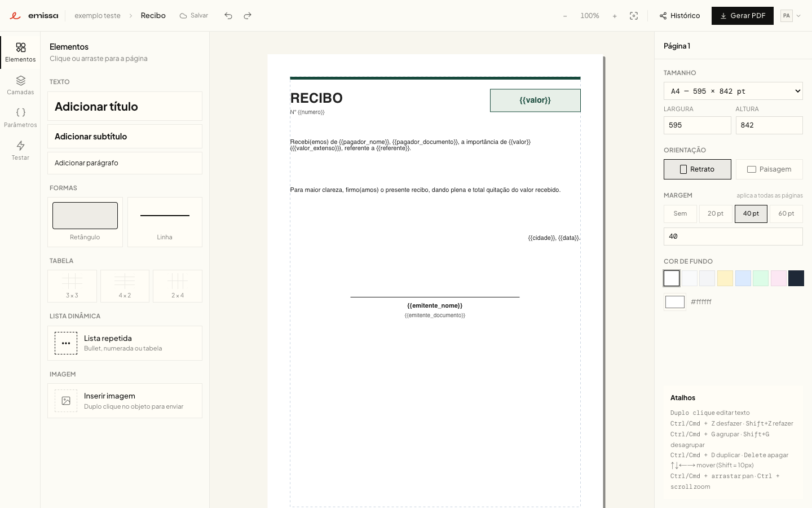Click the Recibo document name
Image resolution: width=812 pixels, height=508 pixels.
153,16
